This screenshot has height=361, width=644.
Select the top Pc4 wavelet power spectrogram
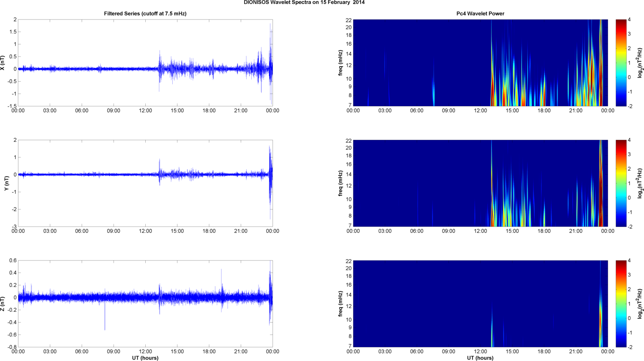tap(480, 63)
